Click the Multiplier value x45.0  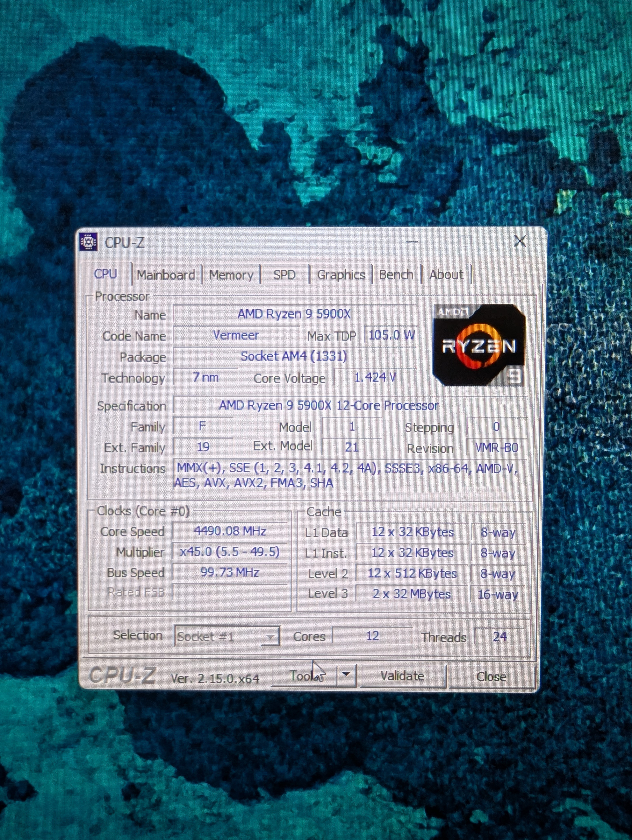[x=230, y=551]
